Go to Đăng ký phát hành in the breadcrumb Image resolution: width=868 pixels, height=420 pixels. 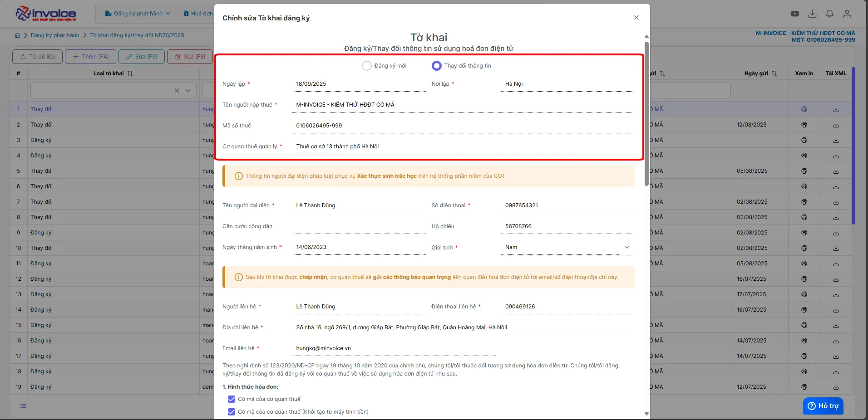[55, 35]
